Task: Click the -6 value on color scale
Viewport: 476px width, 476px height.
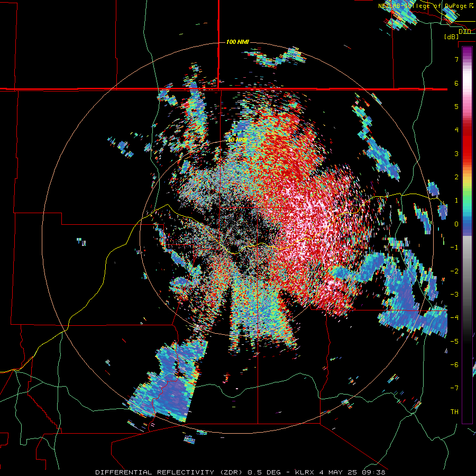Action: click(454, 365)
